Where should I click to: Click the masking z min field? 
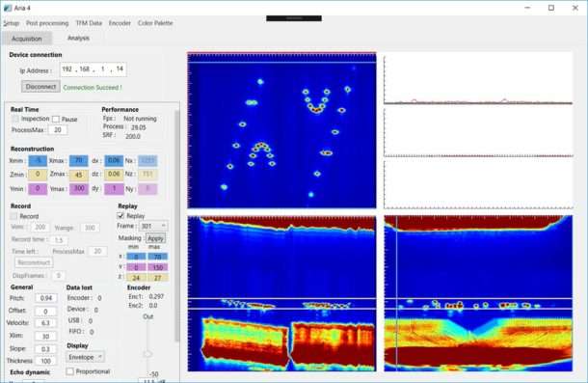[136, 278]
